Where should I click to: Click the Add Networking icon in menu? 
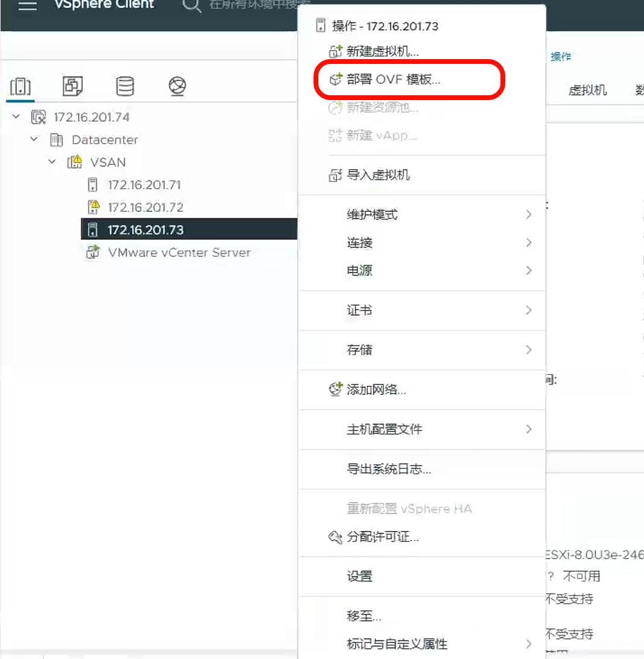click(335, 389)
